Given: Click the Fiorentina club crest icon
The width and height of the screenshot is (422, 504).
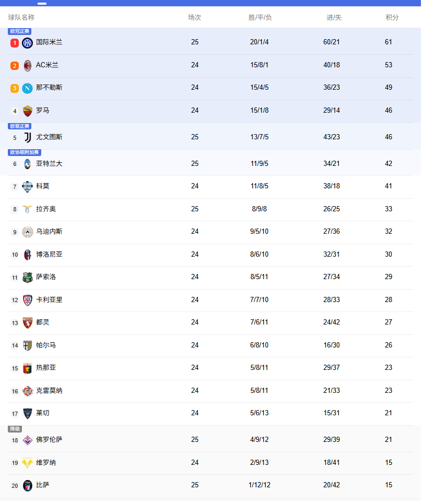Looking at the screenshot, I should tap(28, 440).
